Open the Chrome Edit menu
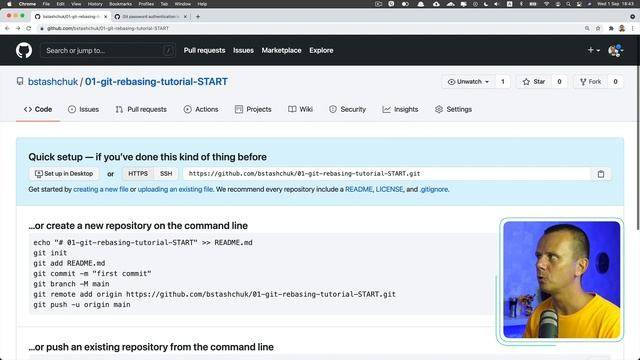 click(60, 4)
